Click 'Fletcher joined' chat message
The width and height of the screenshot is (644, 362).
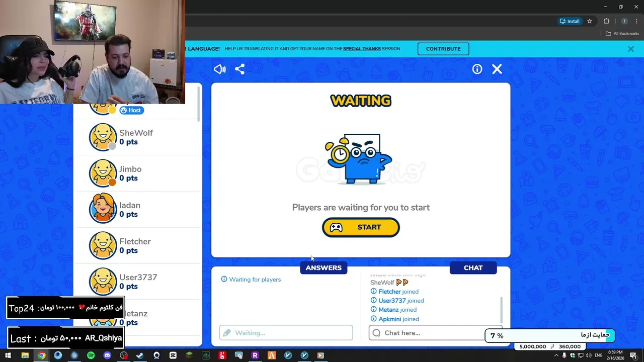click(394, 292)
